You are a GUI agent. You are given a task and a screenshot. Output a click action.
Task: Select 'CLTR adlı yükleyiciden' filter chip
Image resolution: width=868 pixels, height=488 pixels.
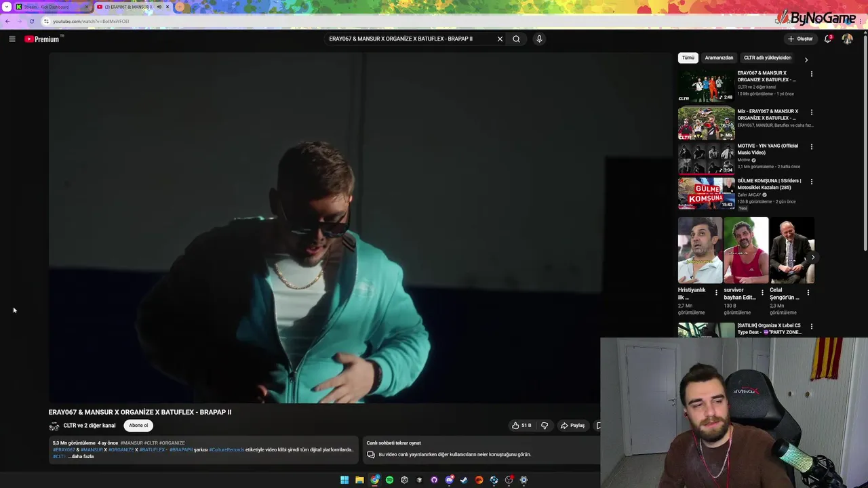coord(767,58)
